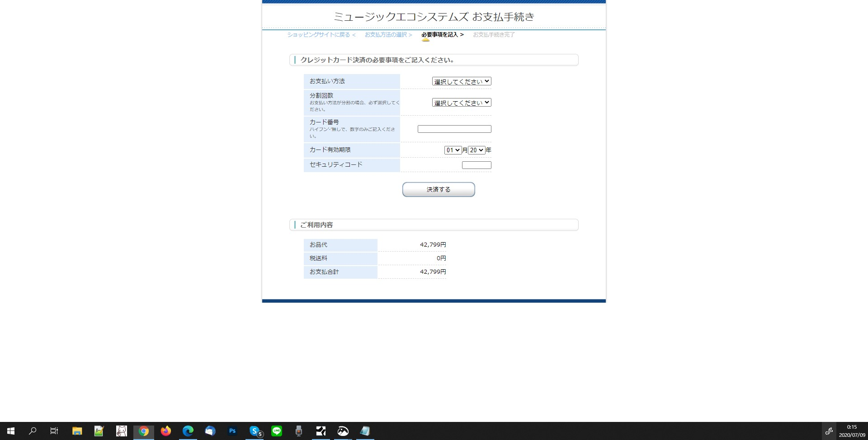The width and height of the screenshot is (868, 440).
Task: Open Photoshop from the taskbar
Action: pos(232,431)
